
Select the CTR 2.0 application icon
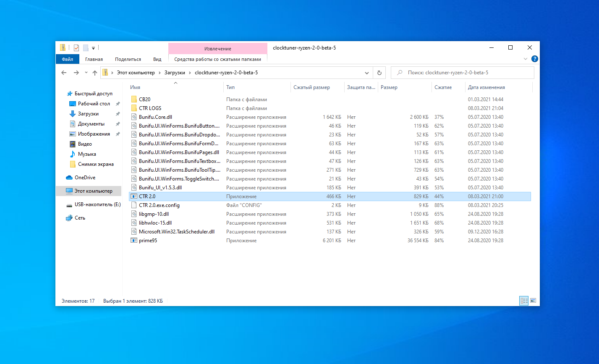(x=134, y=196)
